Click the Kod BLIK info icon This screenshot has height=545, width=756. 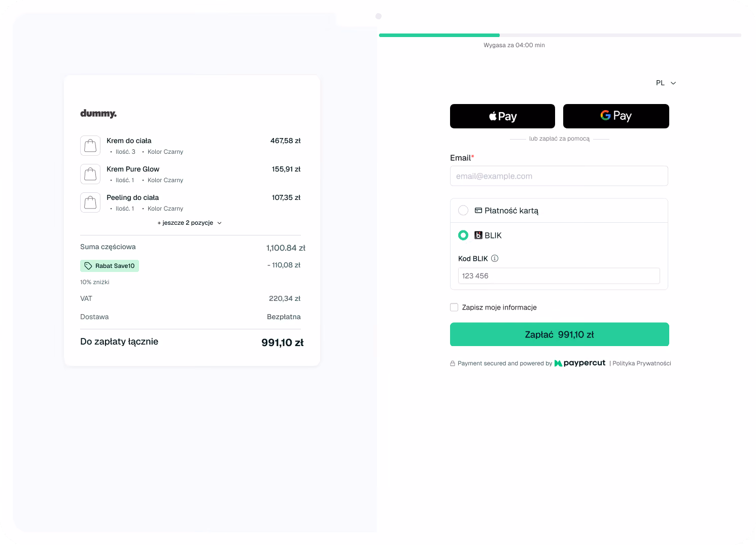tap(495, 258)
